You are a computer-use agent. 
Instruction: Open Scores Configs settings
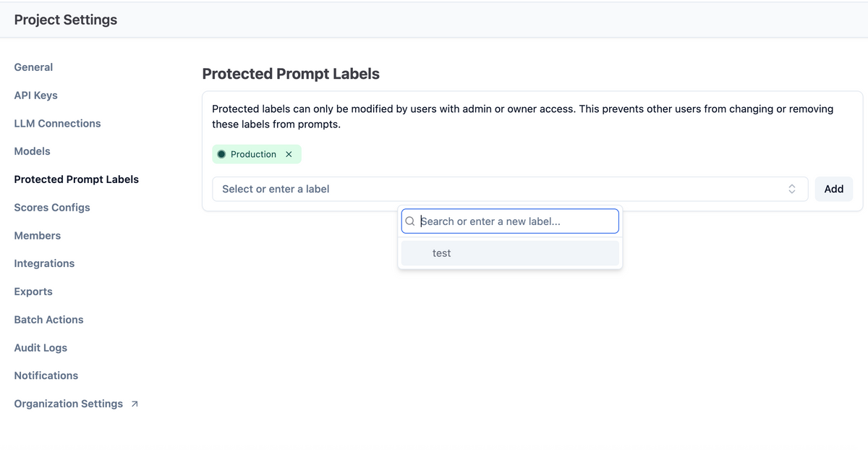(52, 208)
